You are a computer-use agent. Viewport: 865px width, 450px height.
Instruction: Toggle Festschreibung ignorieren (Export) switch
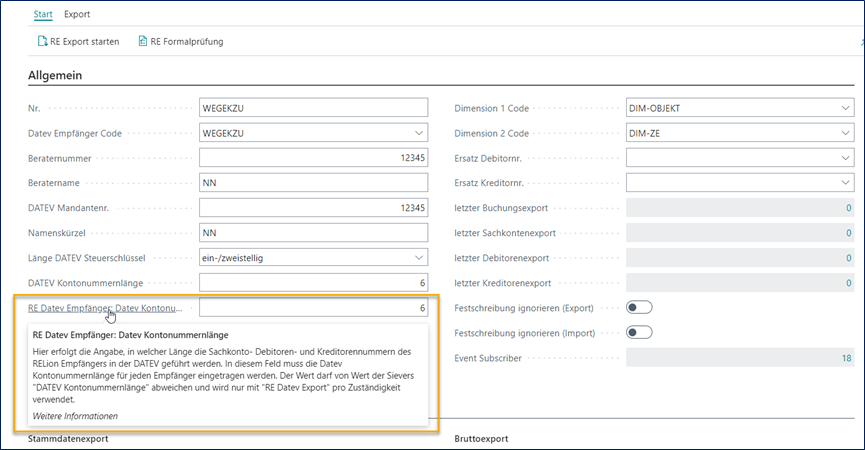point(639,307)
